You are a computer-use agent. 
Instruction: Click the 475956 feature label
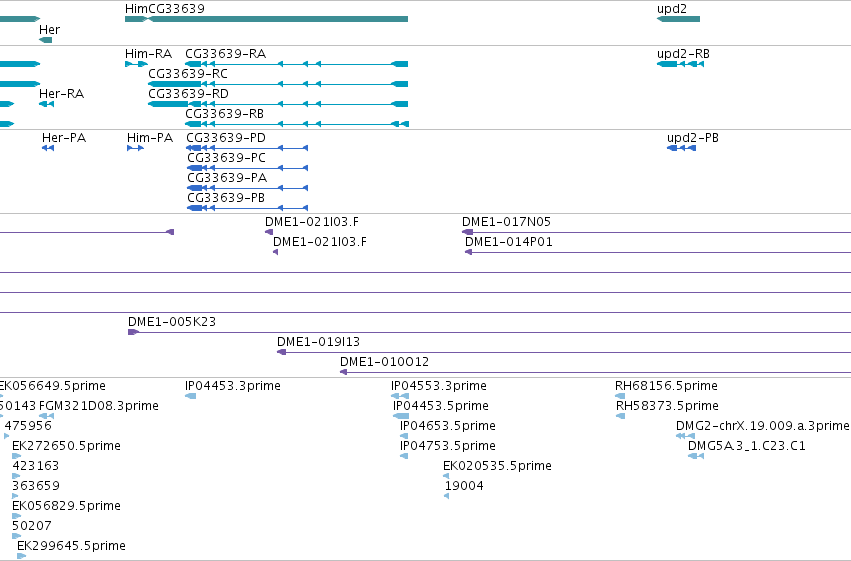(x=28, y=426)
